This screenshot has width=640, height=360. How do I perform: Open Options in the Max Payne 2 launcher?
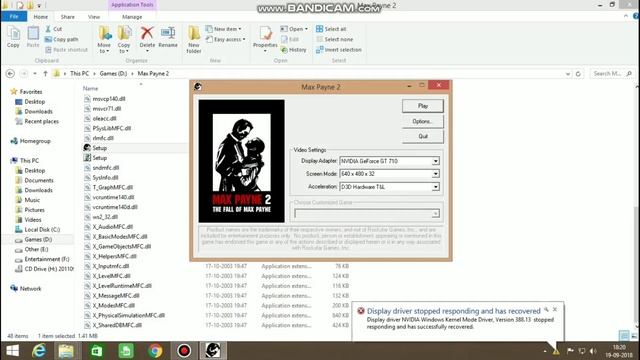point(423,121)
